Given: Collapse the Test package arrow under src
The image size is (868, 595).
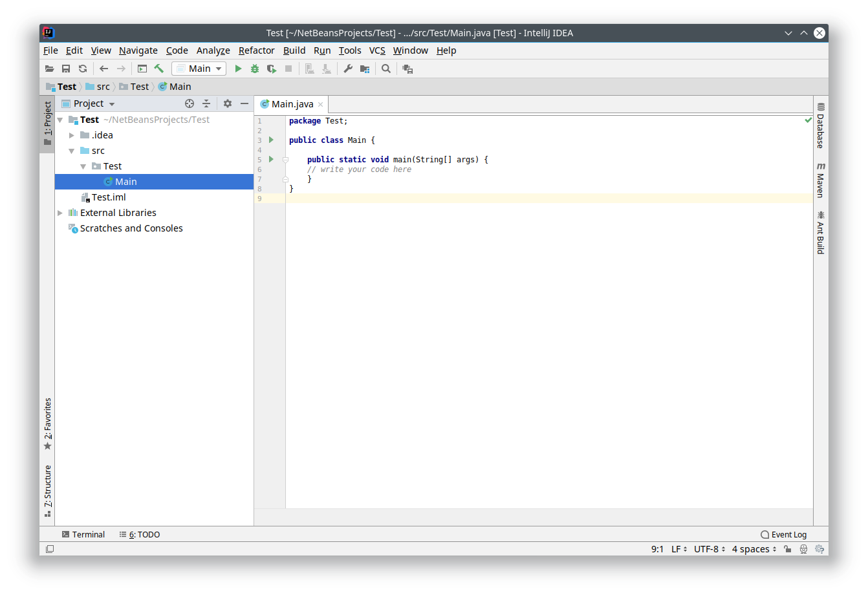Looking at the screenshot, I should (83, 166).
